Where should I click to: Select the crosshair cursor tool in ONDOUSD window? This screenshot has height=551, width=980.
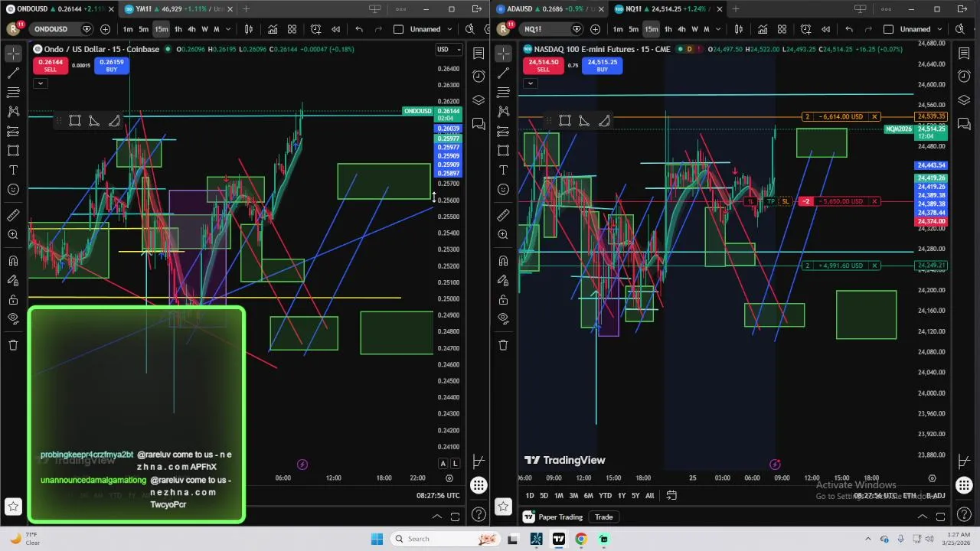point(13,54)
